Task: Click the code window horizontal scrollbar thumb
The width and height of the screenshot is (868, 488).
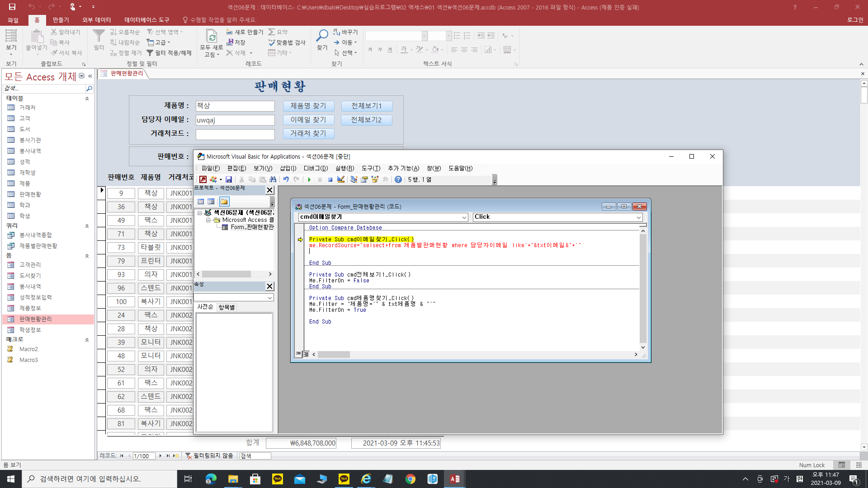Action: pyautogui.click(x=334, y=355)
